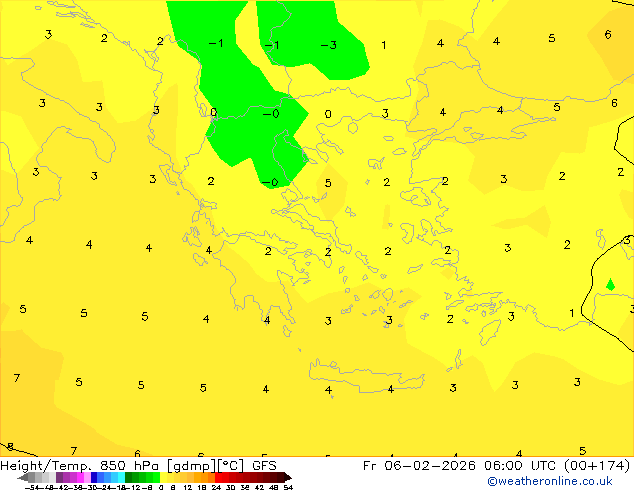634x490 pixels.
Task: Select the bright green legend color segment
Action: click(156, 477)
